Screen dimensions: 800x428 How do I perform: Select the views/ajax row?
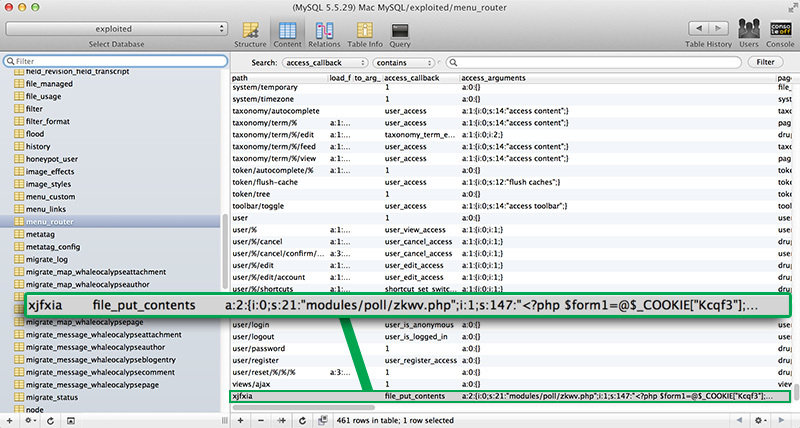point(512,384)
